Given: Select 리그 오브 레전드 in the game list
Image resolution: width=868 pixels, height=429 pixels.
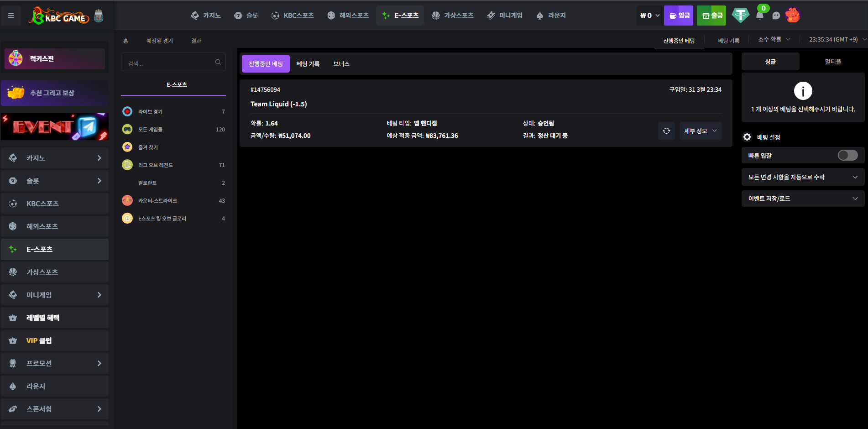Looking at the screenshot, I should click(x=156, y=165).
